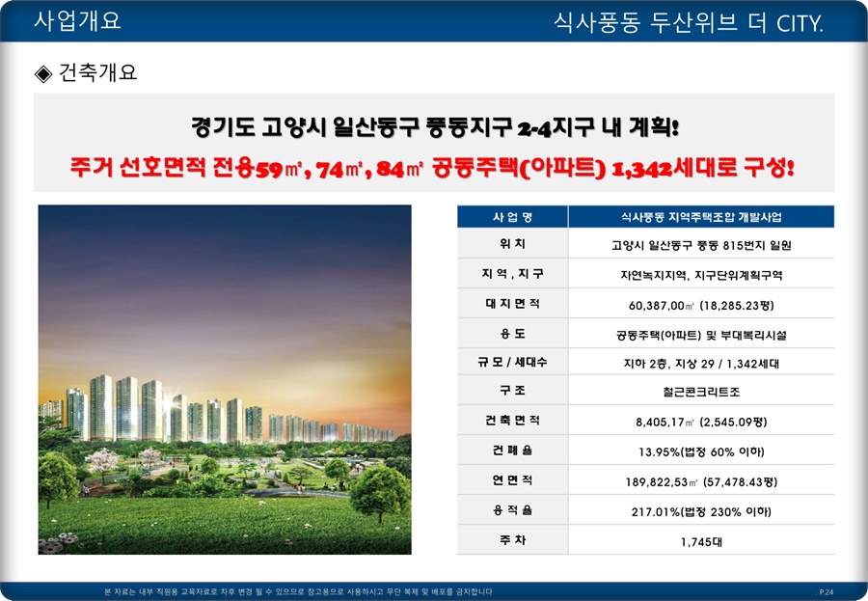Screen dimensions: 868x601
Task: Click the page number P.24
Action: tap(827, 592)
